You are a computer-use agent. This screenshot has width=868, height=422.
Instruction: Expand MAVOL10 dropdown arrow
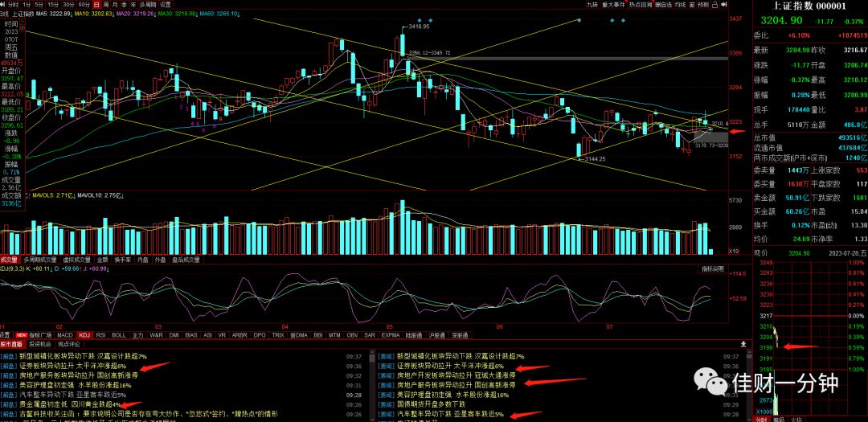pos(121,195)
